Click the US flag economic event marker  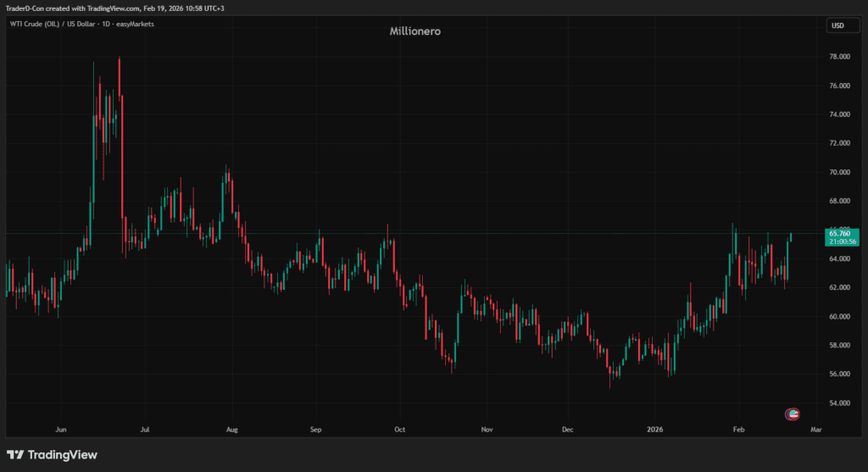tap(793, 414)
